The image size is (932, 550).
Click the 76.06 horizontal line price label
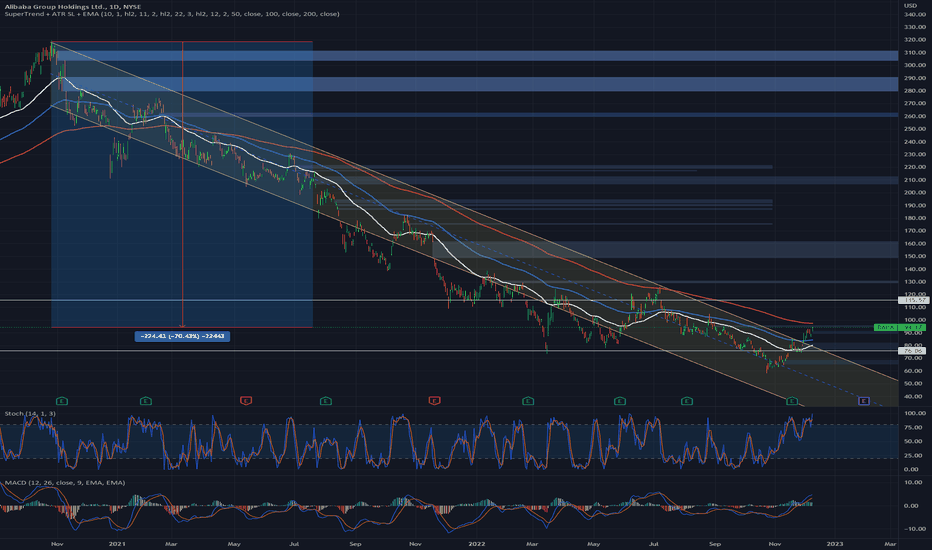913,351
